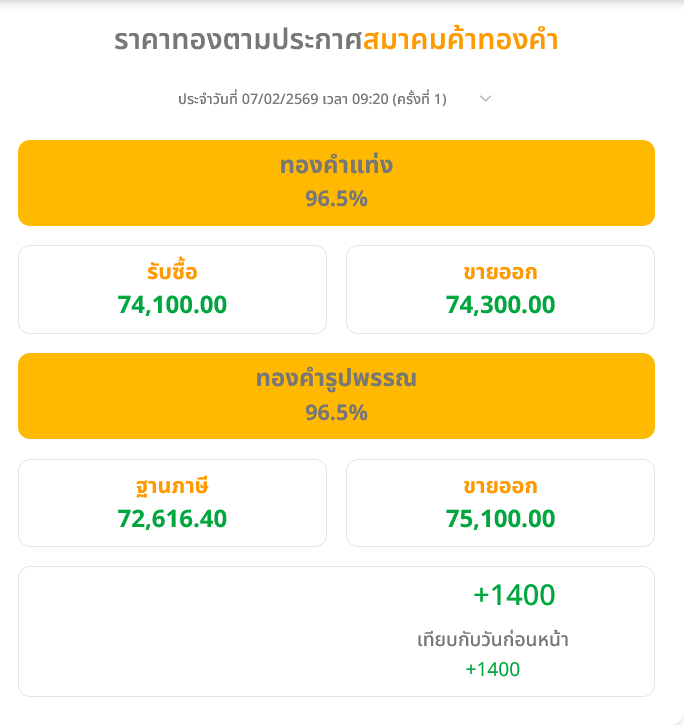
Task: Click the ฐานภาษี label
Action: click(172, 486)
